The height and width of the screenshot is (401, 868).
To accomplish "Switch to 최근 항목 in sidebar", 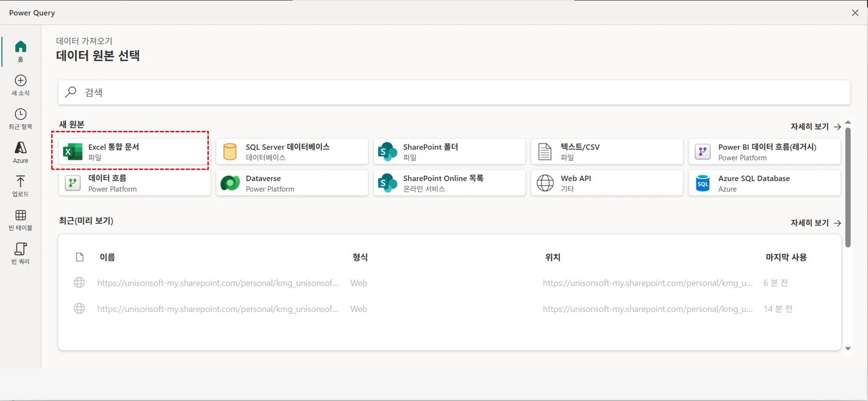I will pyautogui.click(x=20, y=119).
